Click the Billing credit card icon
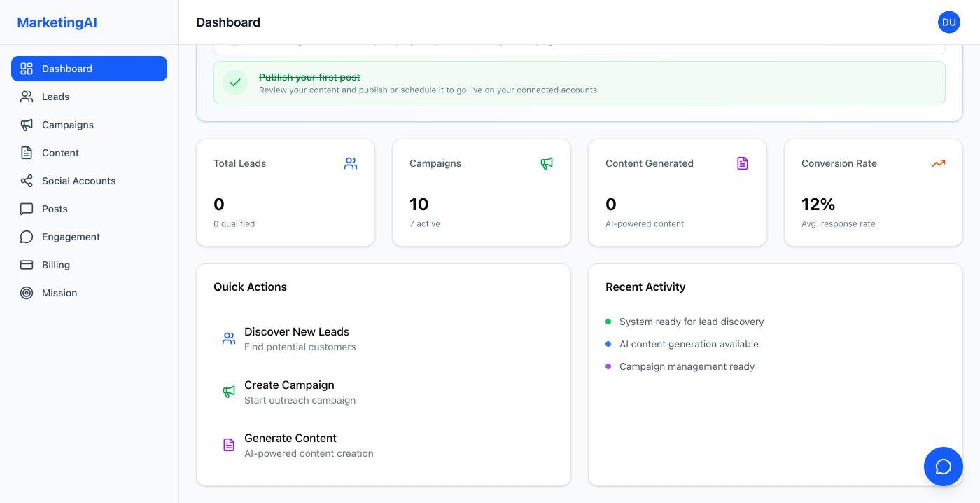 click(x=27, y=265)
